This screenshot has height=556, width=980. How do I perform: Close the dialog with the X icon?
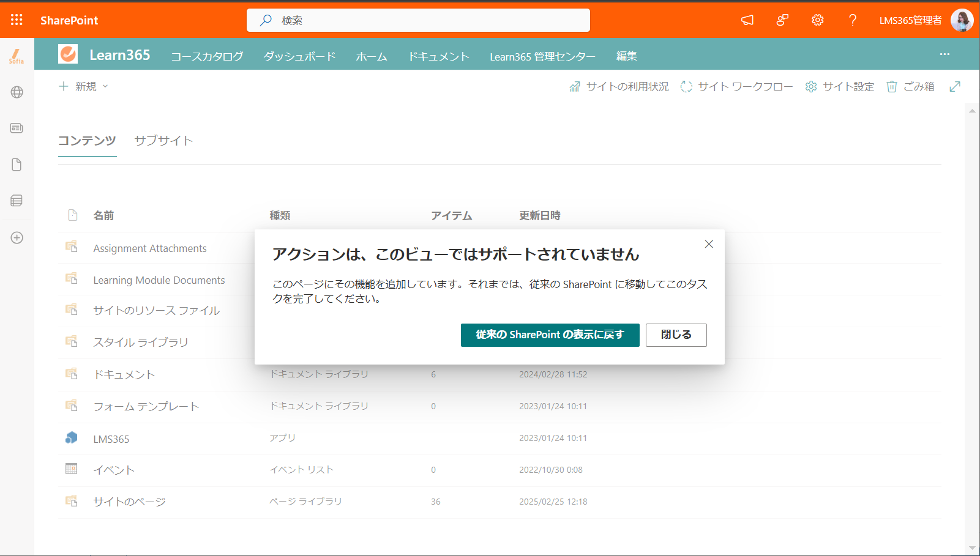pos(709,244)
